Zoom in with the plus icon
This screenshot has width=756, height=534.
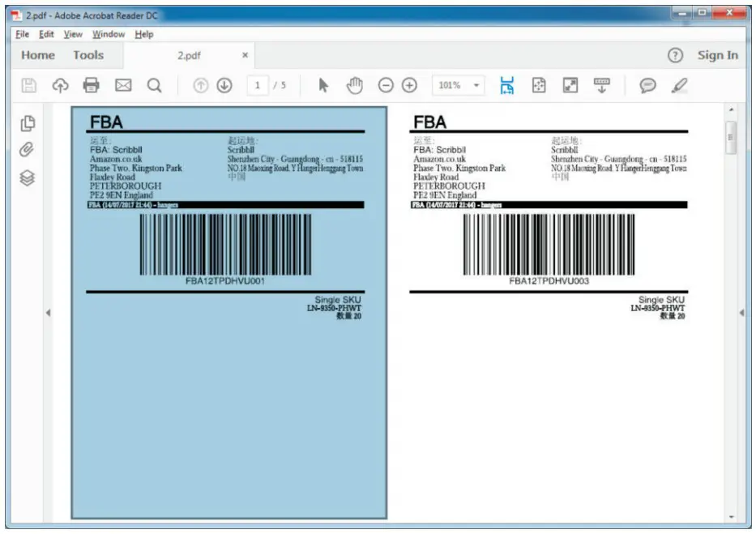[x=409, y=85]
